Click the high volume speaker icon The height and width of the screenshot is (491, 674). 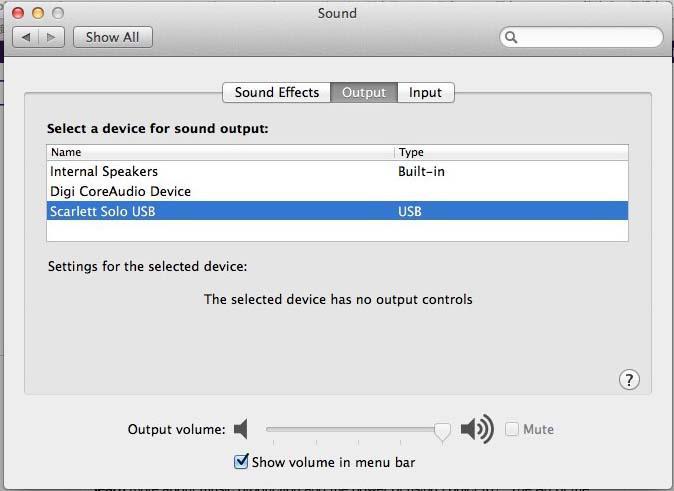point(477,430)
